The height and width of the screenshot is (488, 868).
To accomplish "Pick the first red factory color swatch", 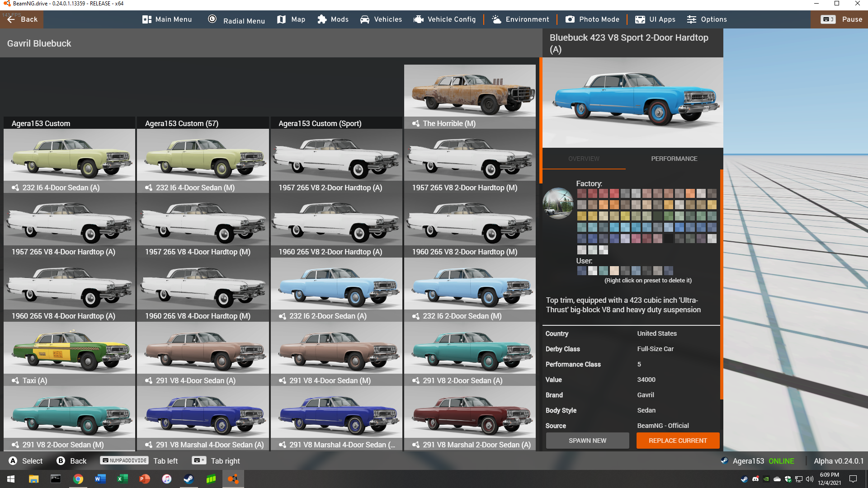I will 582,193.
